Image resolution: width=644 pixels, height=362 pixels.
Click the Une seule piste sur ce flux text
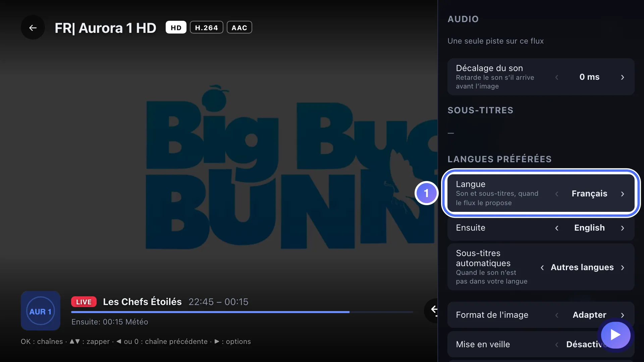(495, 41)
